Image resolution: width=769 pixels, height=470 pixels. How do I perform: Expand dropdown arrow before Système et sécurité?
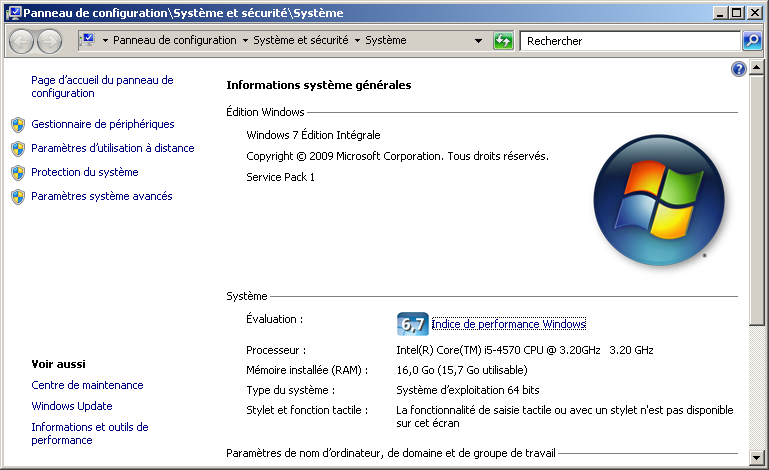pyautogui.click(x=245, y=41)
